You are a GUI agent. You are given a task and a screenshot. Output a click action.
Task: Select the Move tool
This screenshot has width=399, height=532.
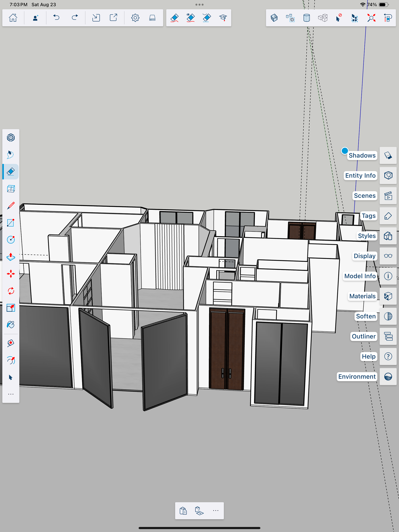click(11, 274)
